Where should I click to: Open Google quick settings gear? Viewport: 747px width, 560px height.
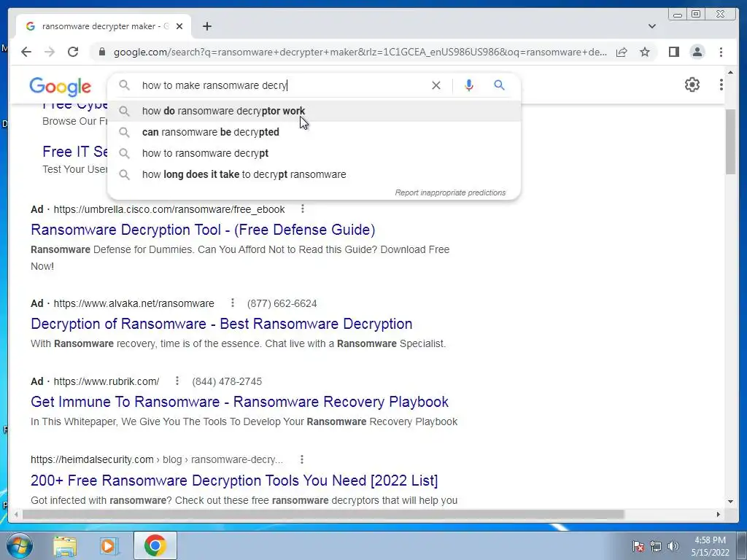click(692, 85)
